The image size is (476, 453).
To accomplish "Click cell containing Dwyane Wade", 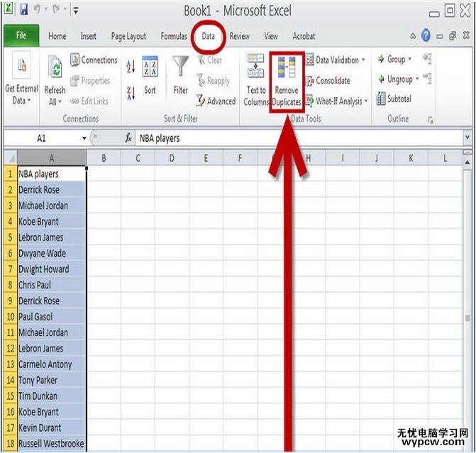I will (52, 253).
